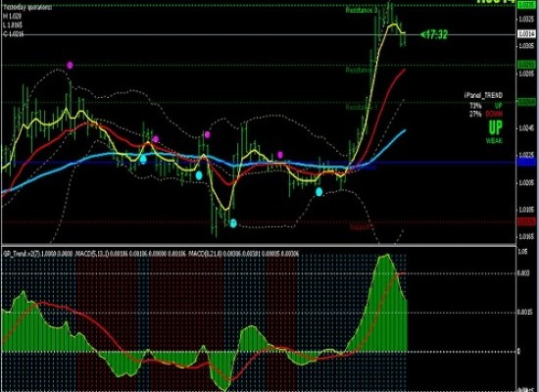Click the iPanel_TREND title text
539x392 pixels.
click(x=483, y=95)
